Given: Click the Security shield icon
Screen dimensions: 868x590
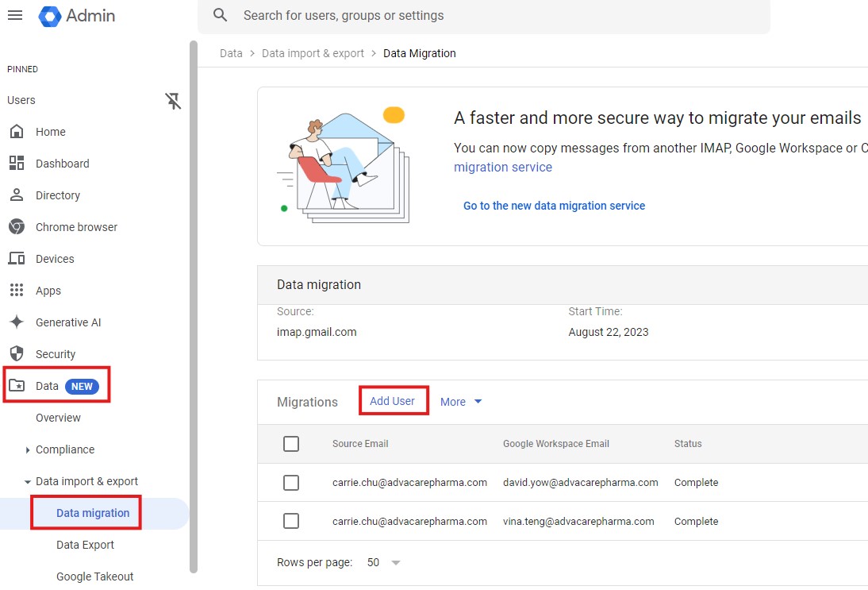Looking at the screenshot, I should pyautogui.click(x=17, y=354).
